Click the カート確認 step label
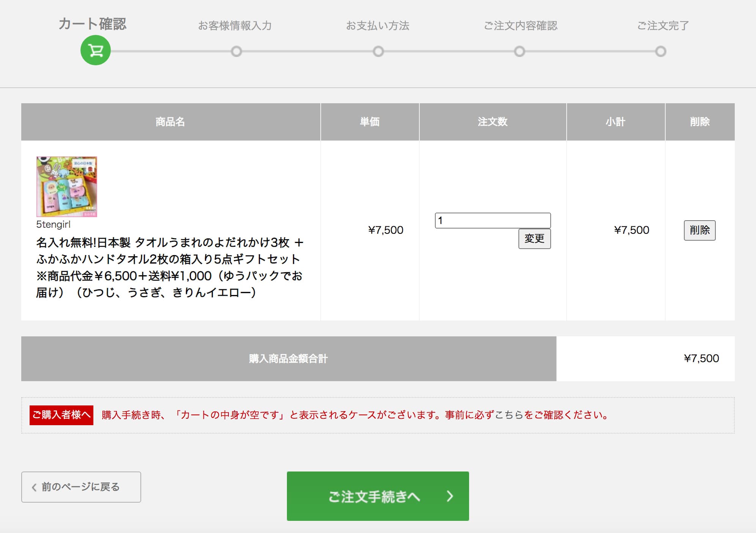The image size is (756, 533). pos(92,24)
